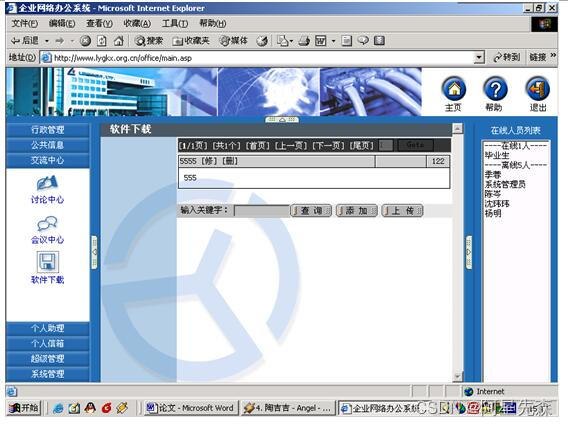Click the content scrollbar down arrow

pos(458,377)
